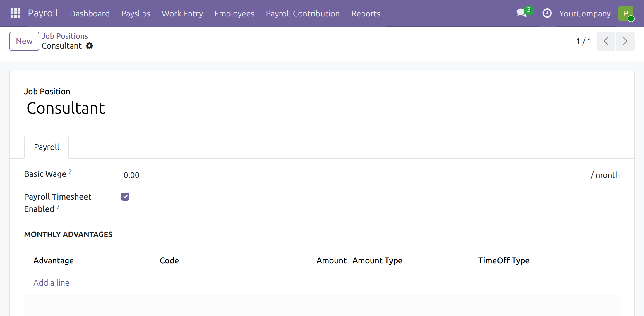Click the '/ month' wage unit text
The image size is (644, 316).
click(x=605, y=175)
